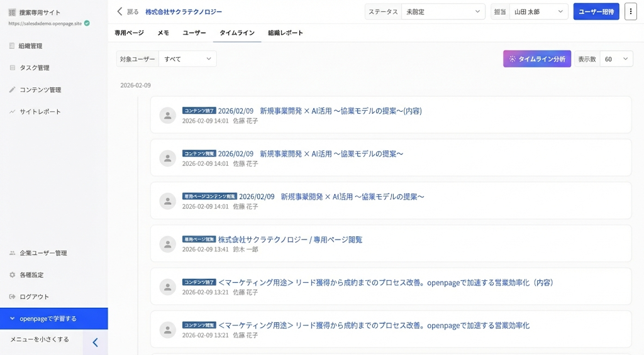Collapse sidebar with the left chevron icon
The image size is (644, 355).
coord(96,342)
